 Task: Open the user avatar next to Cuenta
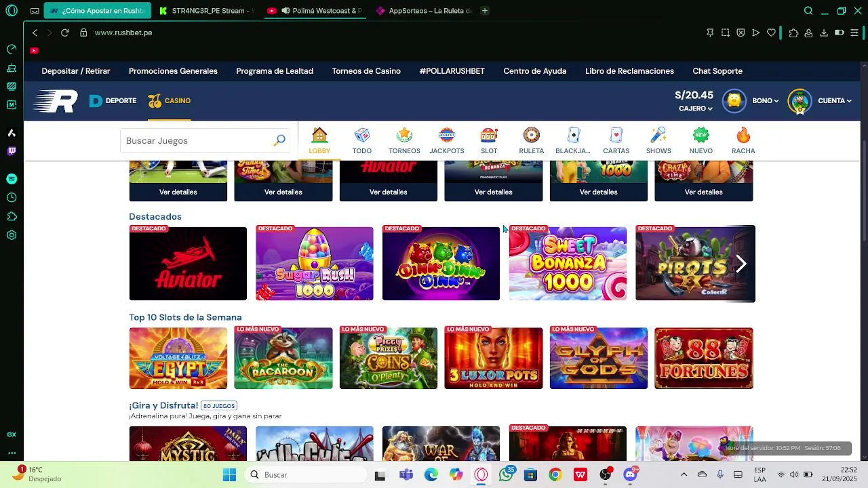[x=800, y=101]
